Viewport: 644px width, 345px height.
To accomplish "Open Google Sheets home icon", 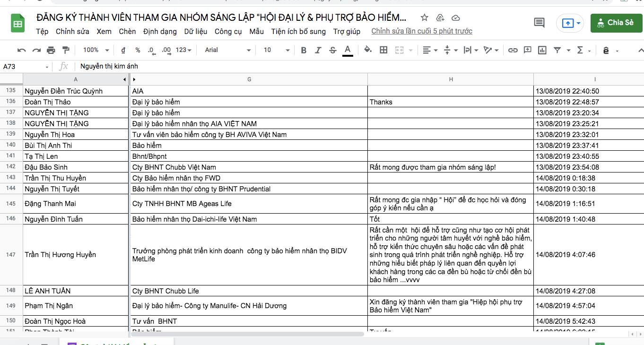I will [18, 23].
